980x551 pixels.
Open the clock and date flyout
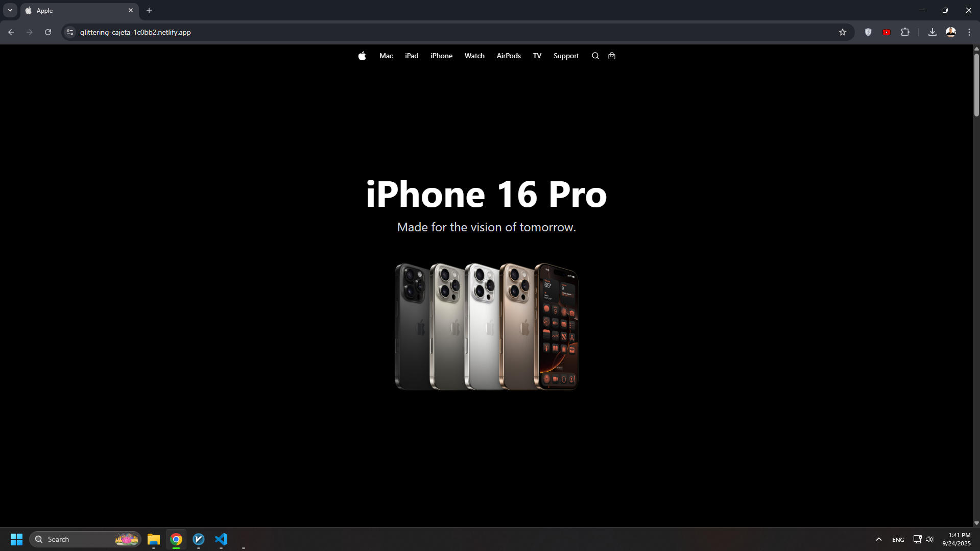coord(957,539)
